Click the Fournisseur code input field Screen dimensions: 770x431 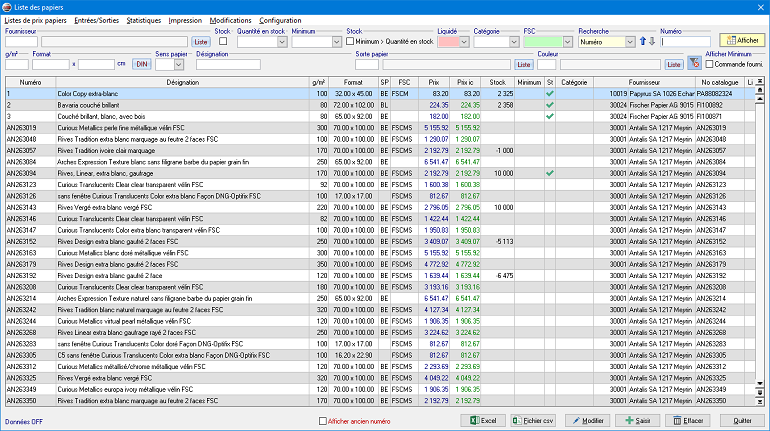point(21,42)
